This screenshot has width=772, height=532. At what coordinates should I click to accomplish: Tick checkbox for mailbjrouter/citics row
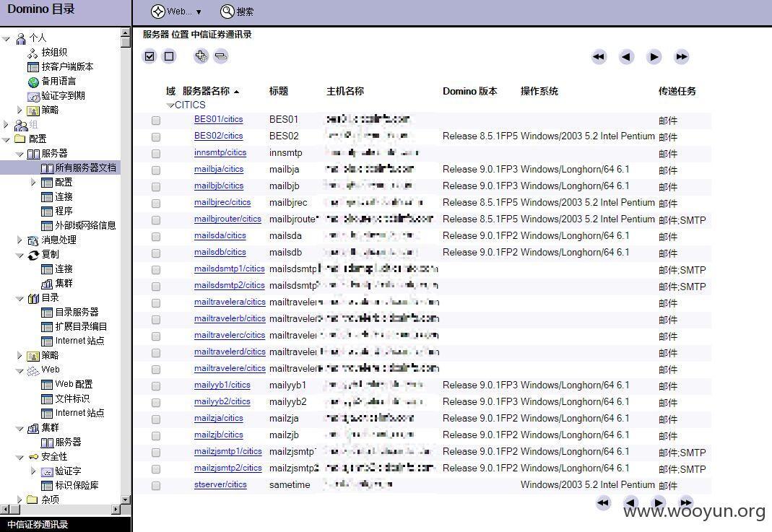[156, 220]
